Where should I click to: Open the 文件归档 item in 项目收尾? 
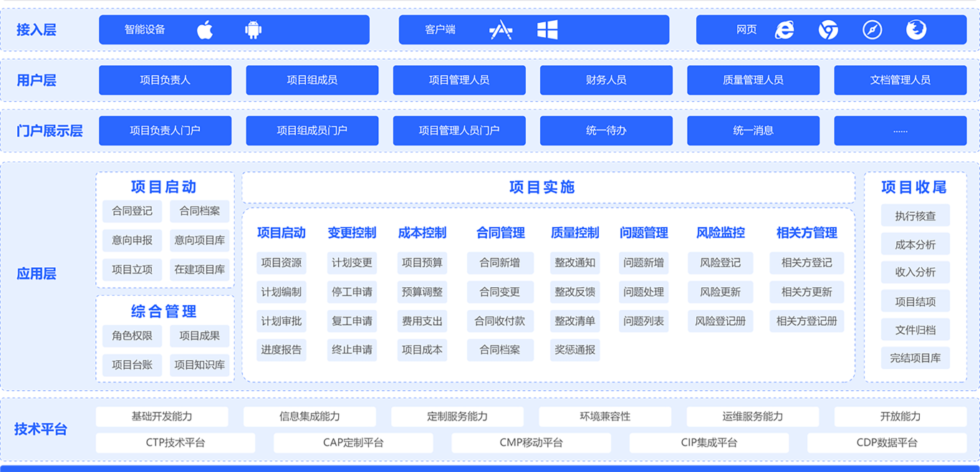[x=915, y=329]
